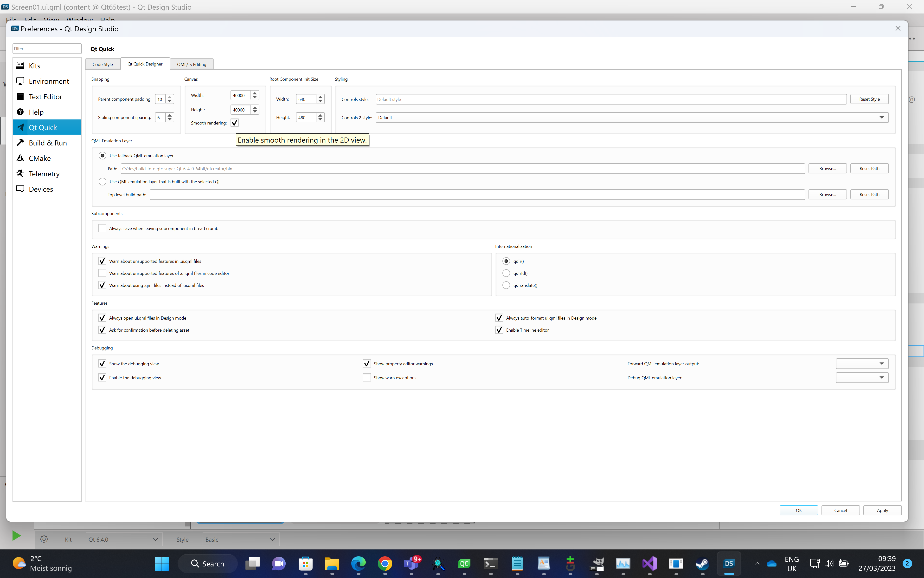This screenshot has width=924, height=578.
Task: Toggle Enable Timeline editor checkbox
Action: (x=499, y=330)
